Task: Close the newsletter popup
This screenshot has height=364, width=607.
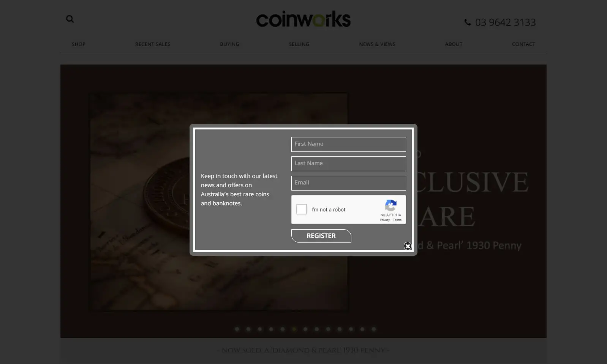Action: pos(408,246)
